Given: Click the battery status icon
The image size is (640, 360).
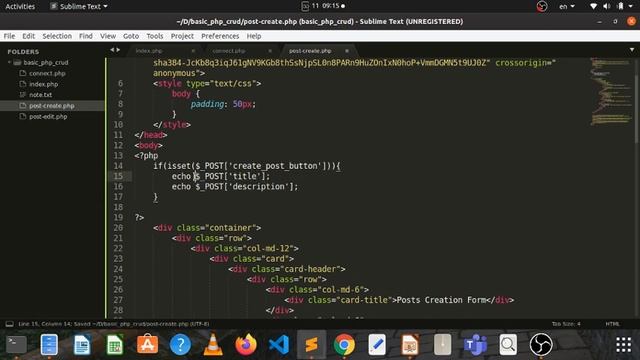Looking at the screenshot, I should tap(620, 6).
